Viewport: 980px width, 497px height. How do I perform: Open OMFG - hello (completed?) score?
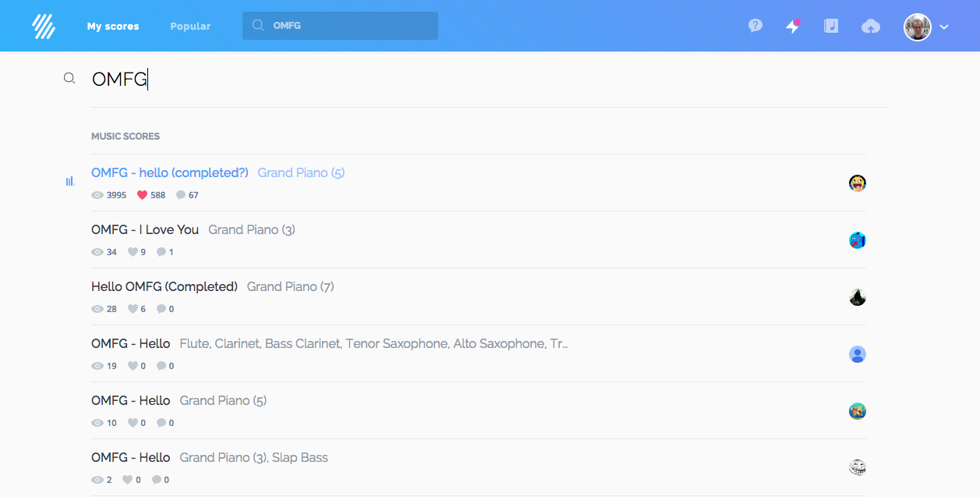coord(170,172)
